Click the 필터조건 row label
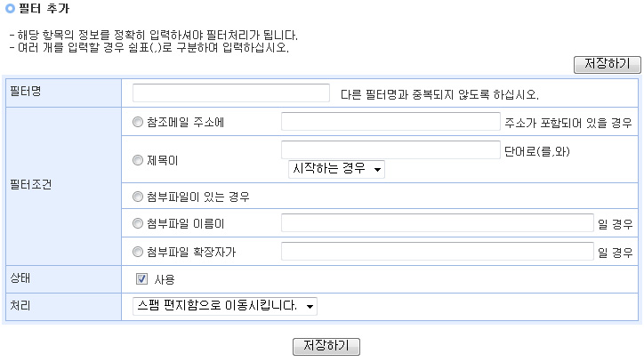Viewport: 644px width, 362px height. pos(28,187)
